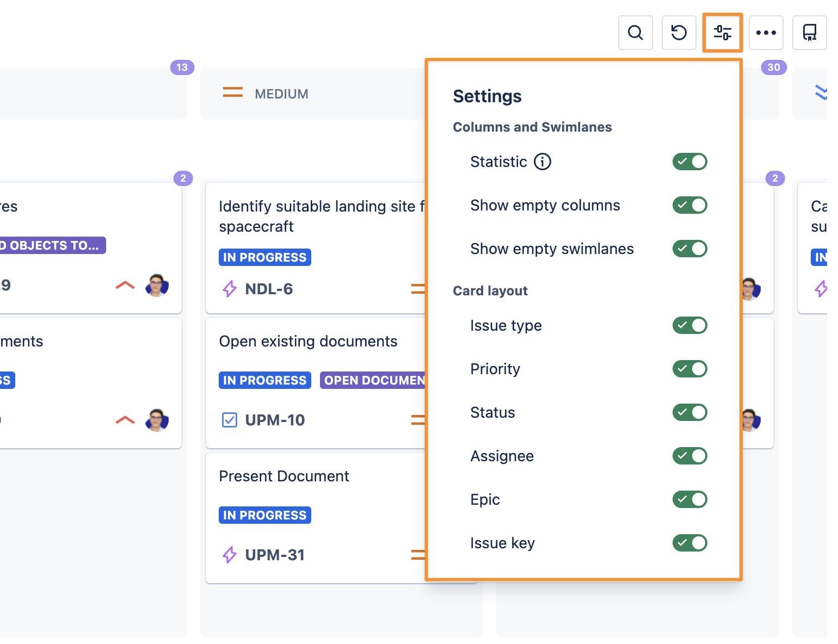
Task: Click the assignee avatar on top-left card
Action: click(157, 285)
